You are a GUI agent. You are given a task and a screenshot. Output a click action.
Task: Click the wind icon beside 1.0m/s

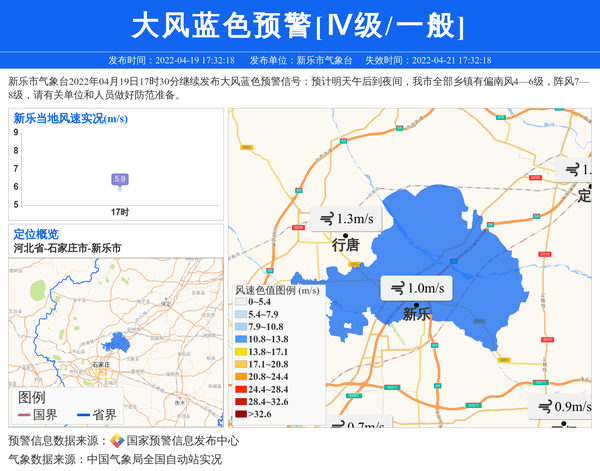[x=397, y=288]
